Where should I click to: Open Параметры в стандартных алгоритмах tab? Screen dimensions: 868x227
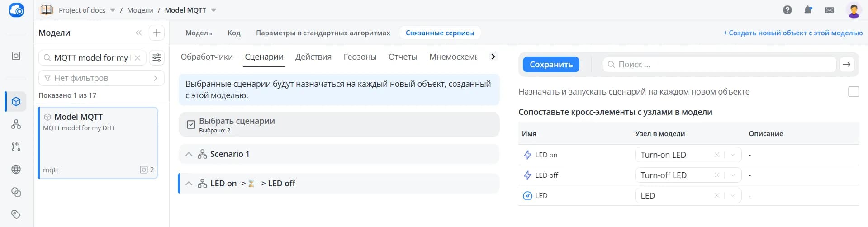[x=323, y=33]
